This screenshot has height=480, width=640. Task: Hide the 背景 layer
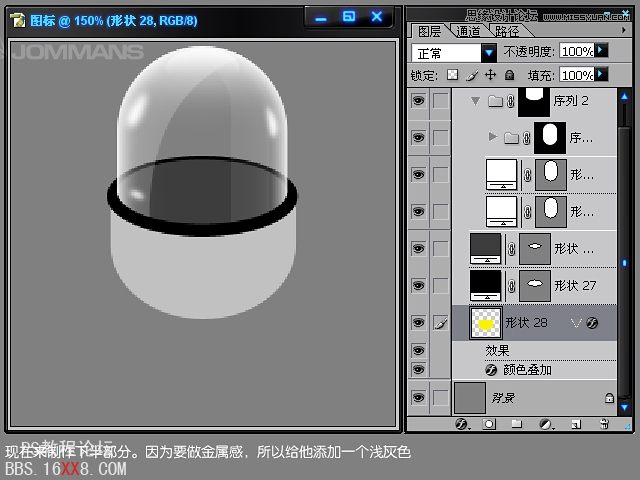point(418,397)
